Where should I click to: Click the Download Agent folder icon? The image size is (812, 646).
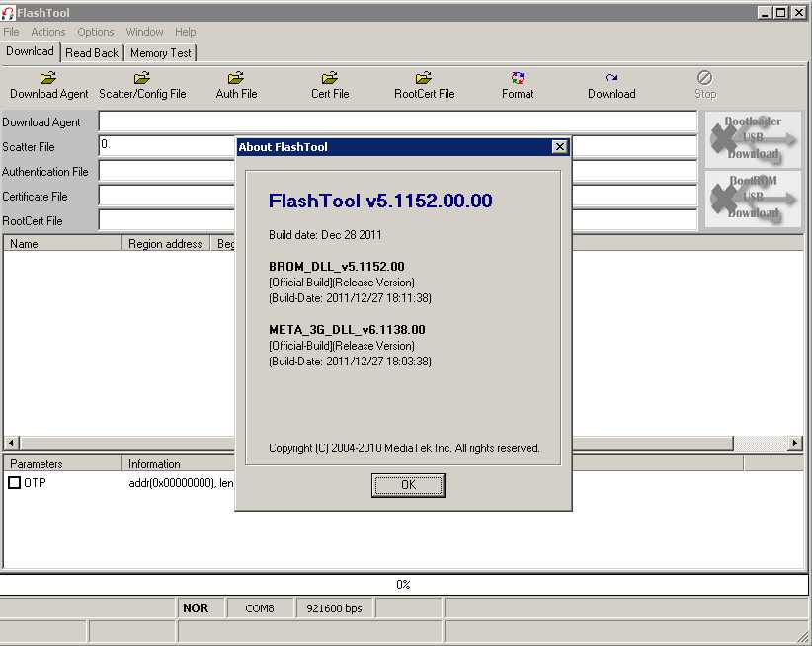(48, 78)
